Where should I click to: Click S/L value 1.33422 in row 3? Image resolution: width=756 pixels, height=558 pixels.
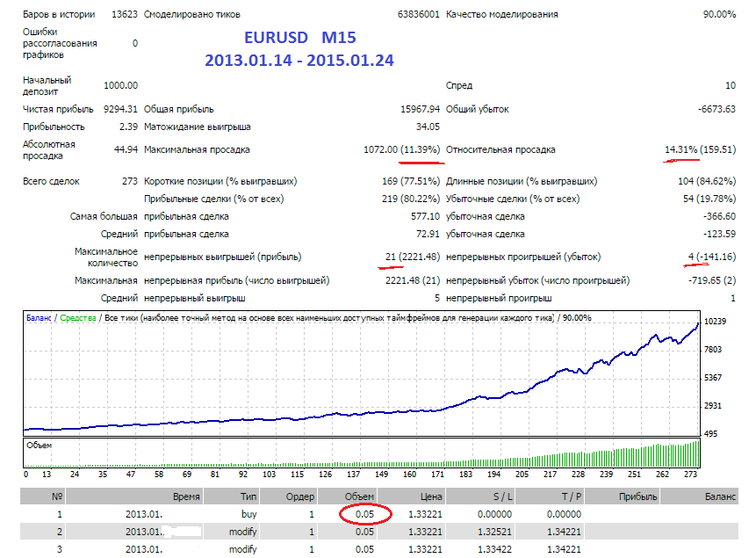494,549
